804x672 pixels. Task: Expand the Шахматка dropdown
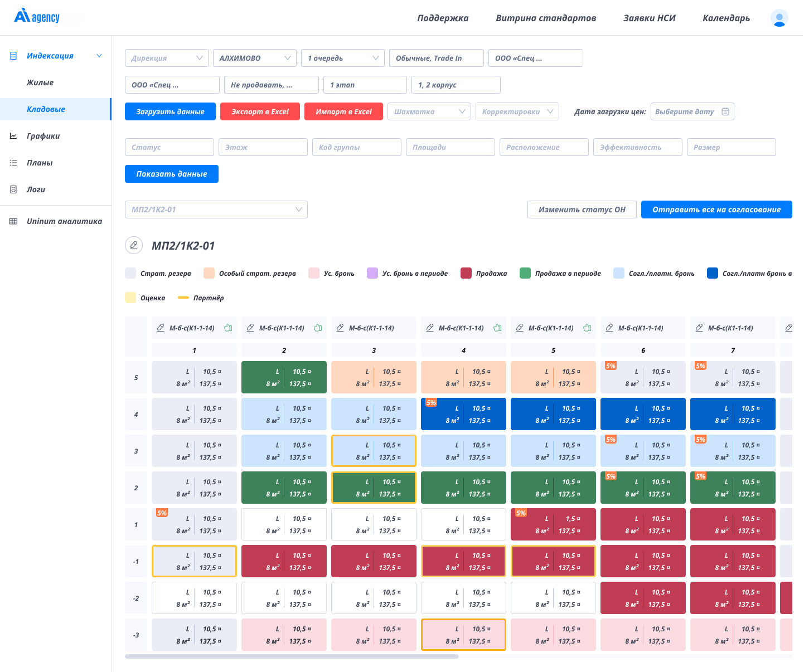[429, 111]
